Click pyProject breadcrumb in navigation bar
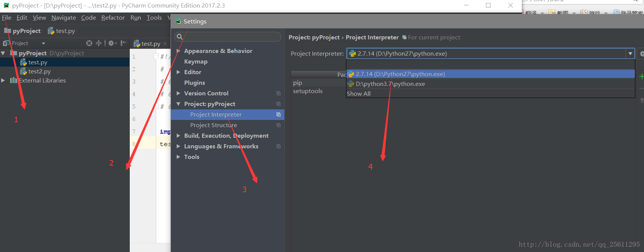 tap(22, 31)
